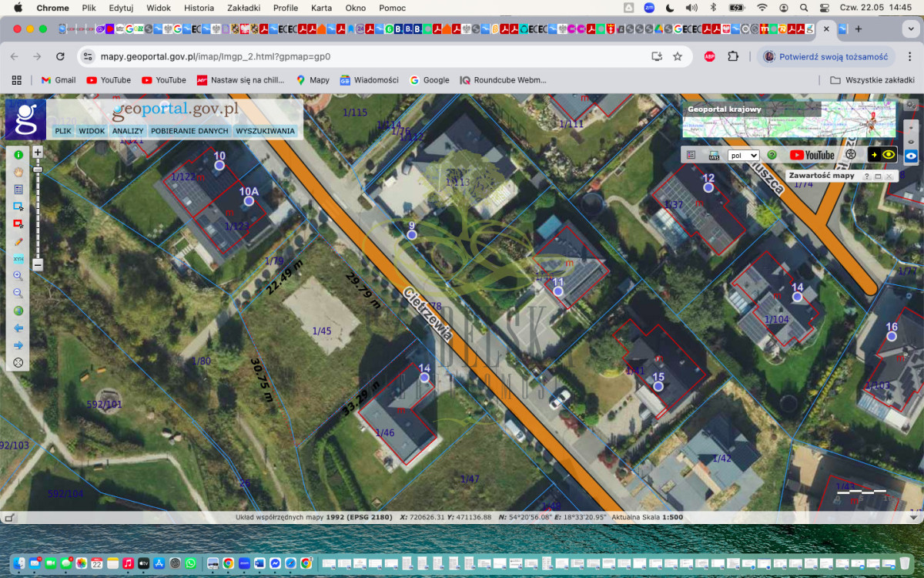This screenshot has width=924, height=578.
Task: Activate the pencil drawing tool
Action: (x=18, y=241)
